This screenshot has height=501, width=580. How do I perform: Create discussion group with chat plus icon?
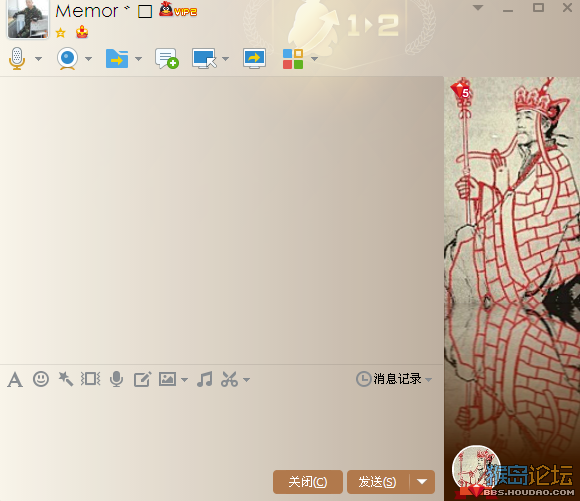click(167, 58)
